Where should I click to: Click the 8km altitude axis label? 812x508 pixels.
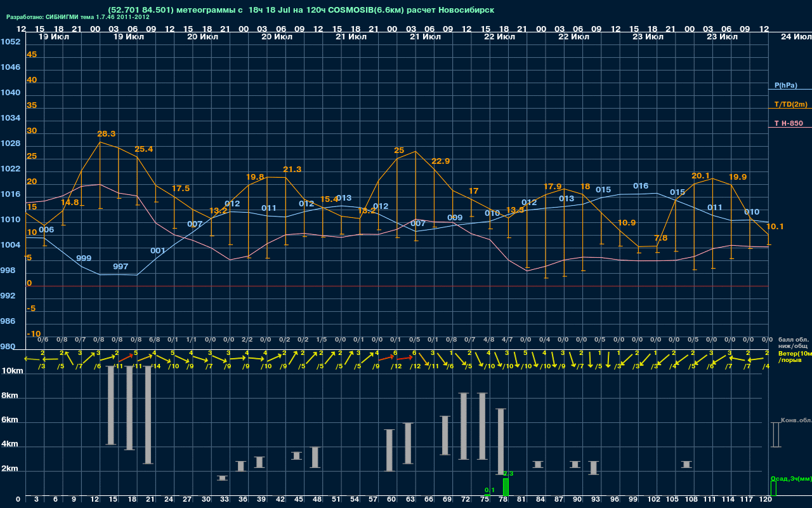tap(10, 396)
